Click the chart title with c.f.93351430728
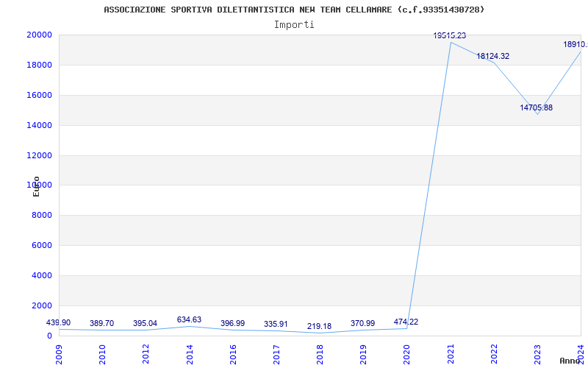 click(x=294, y=10)
